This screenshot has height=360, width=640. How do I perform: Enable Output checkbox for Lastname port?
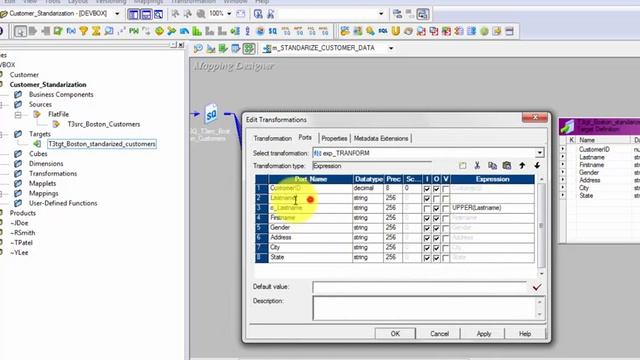(436, 199)
